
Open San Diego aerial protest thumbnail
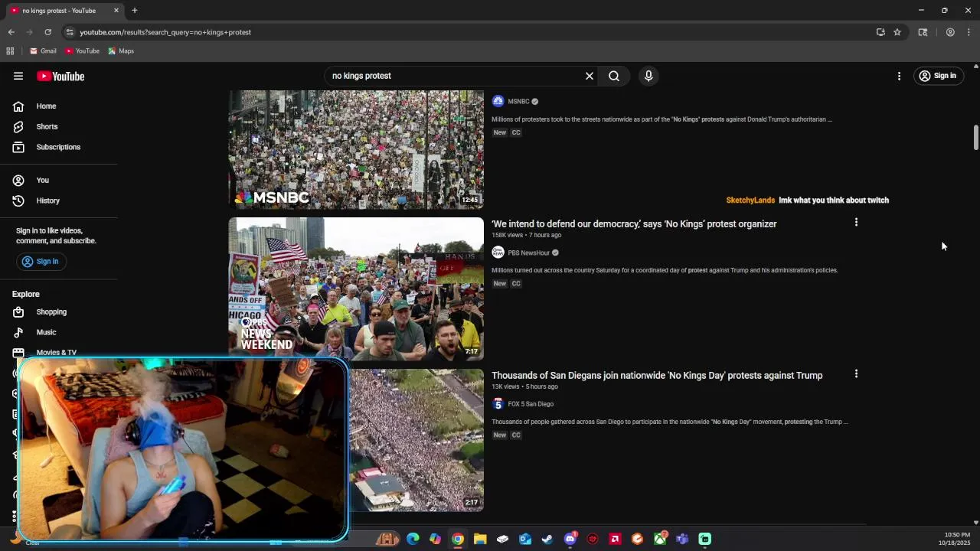tap(417, 441)
